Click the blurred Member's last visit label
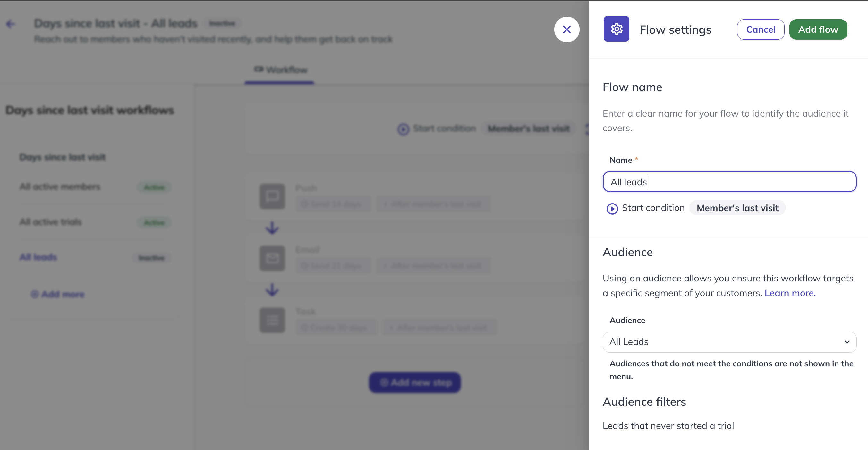Screen dimensions: 868x450 (x=529, y=129)
